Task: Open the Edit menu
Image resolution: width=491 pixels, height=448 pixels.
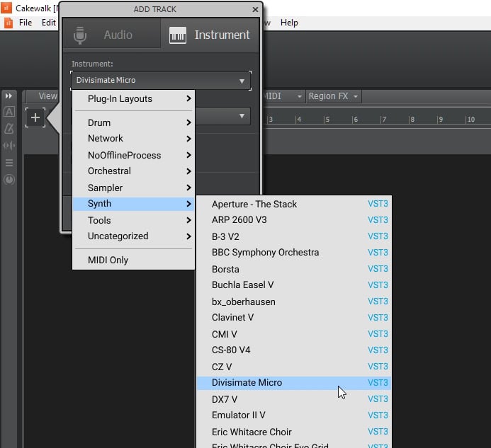Action: coord(49,23)
